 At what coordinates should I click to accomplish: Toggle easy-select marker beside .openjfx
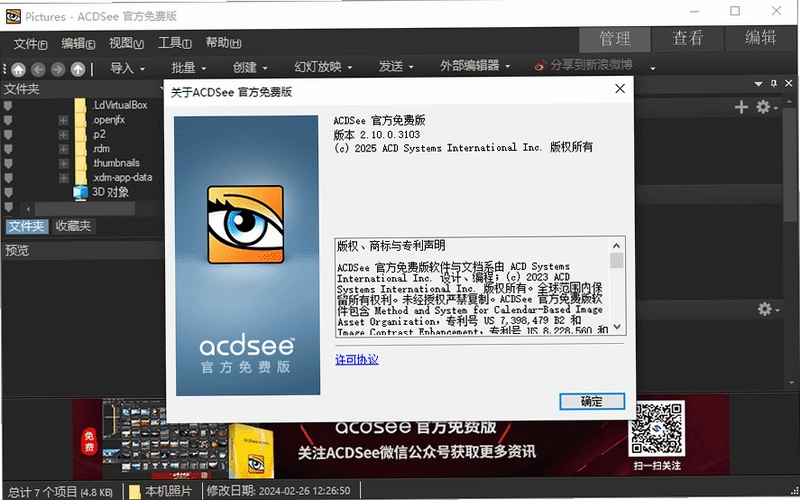point(8,120)
